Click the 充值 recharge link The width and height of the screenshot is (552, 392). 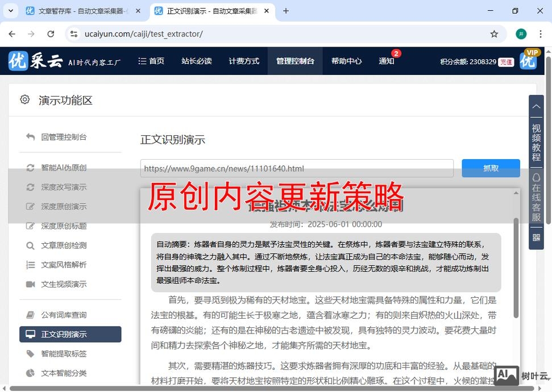505,62
